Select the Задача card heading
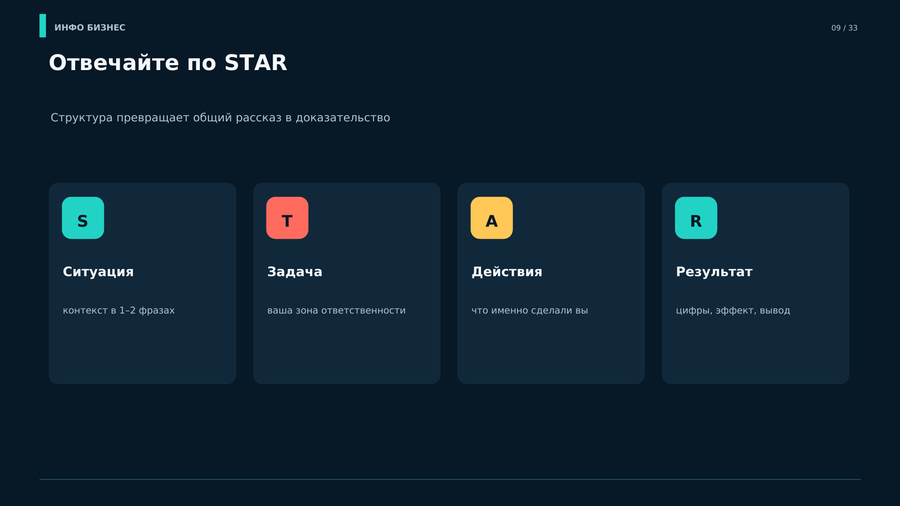The height and width of the screenshot is (506, 900). 294,272
